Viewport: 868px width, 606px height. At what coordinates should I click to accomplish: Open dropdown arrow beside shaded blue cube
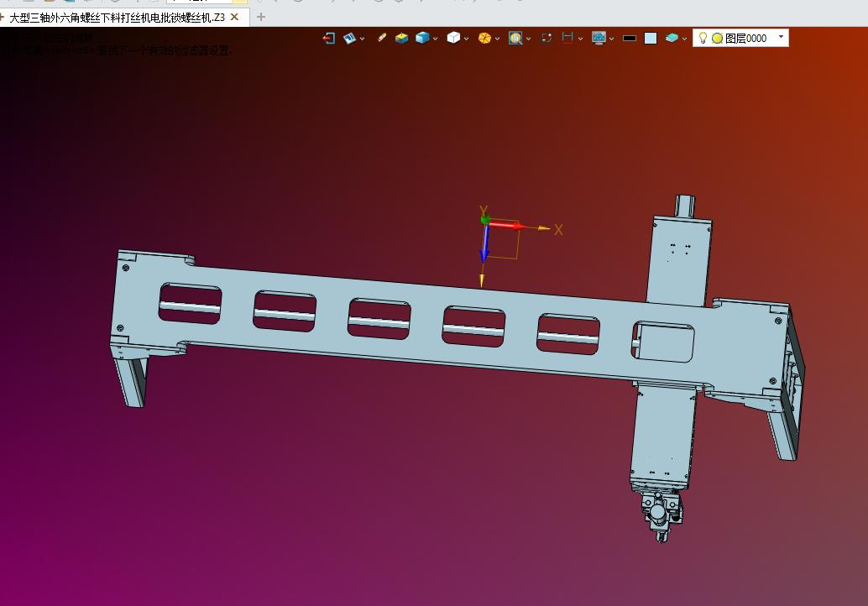click(x=435, y=39)
